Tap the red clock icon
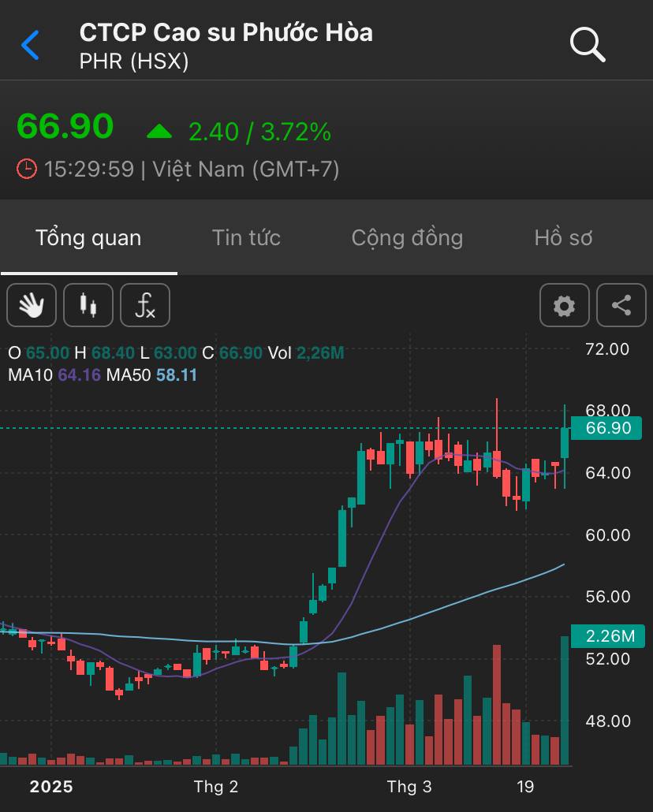 (27, 169)
